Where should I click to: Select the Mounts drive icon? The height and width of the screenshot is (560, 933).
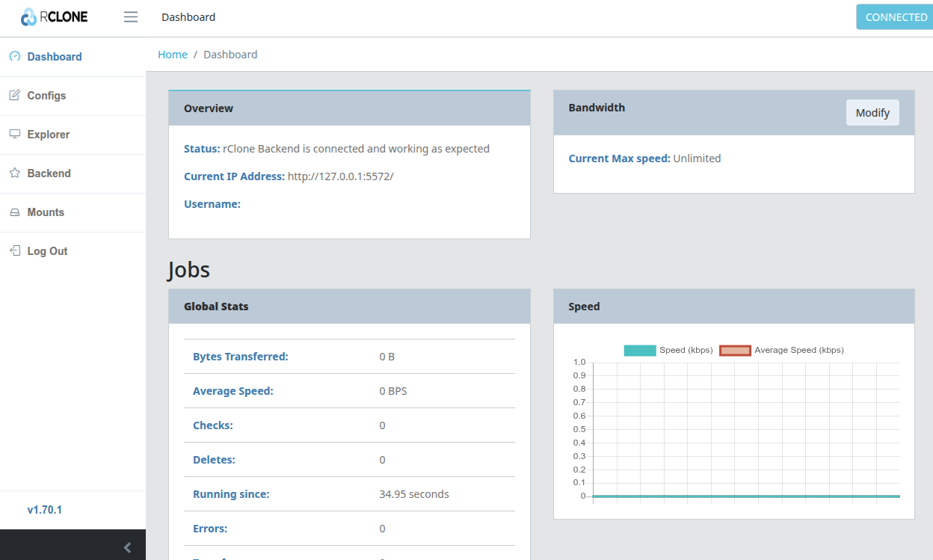click(x=14, y=212)
